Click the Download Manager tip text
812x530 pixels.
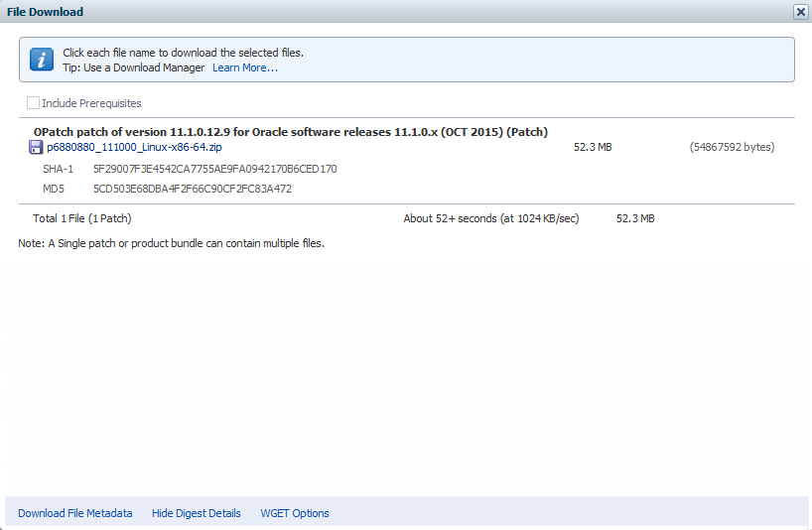pos(134,67)
